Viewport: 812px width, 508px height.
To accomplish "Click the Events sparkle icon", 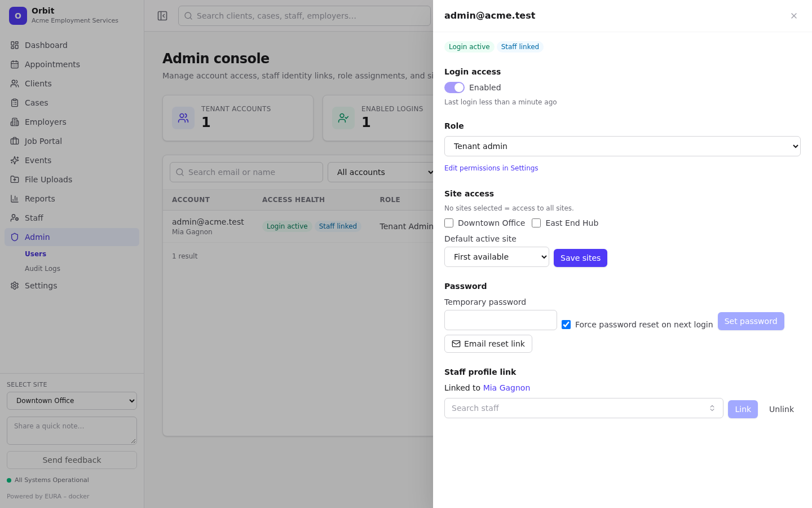I will (15, 160).
